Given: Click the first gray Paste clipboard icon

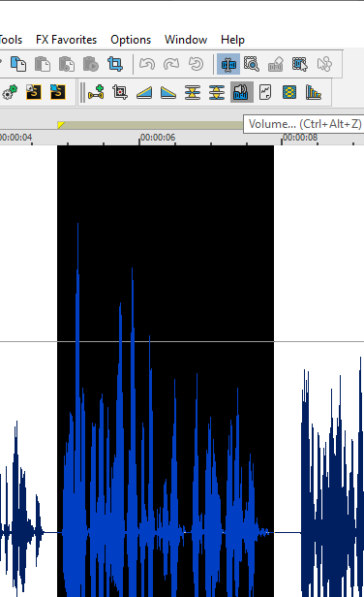Looking at the screenshot, I should point(43,64).
